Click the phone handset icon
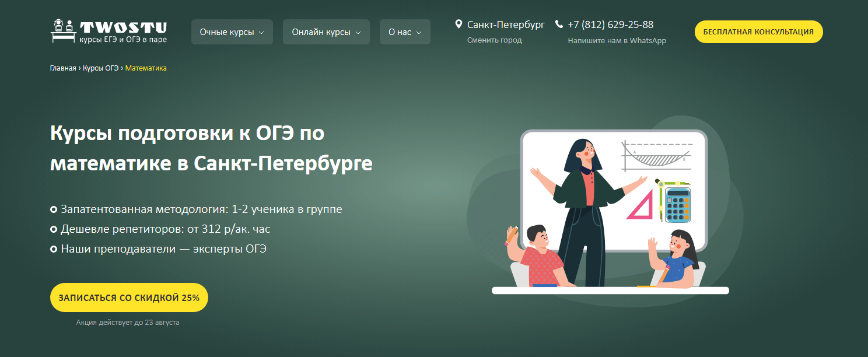This screenshot has height=357, width=868. pos(559,24)
